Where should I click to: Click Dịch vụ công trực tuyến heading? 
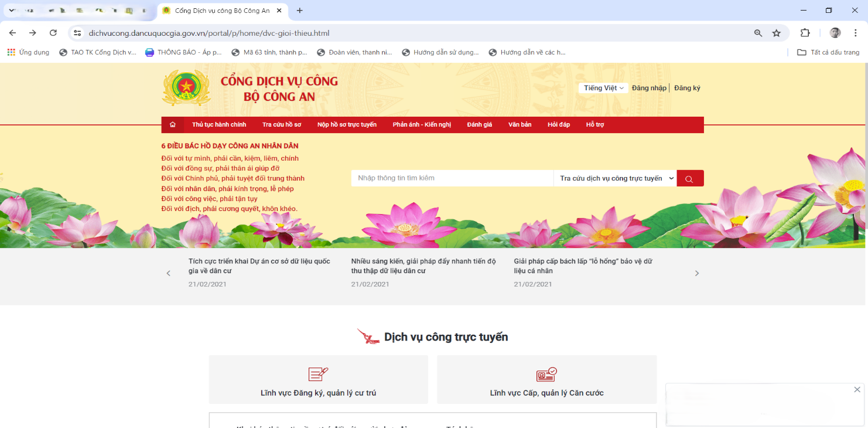[446, 337]
